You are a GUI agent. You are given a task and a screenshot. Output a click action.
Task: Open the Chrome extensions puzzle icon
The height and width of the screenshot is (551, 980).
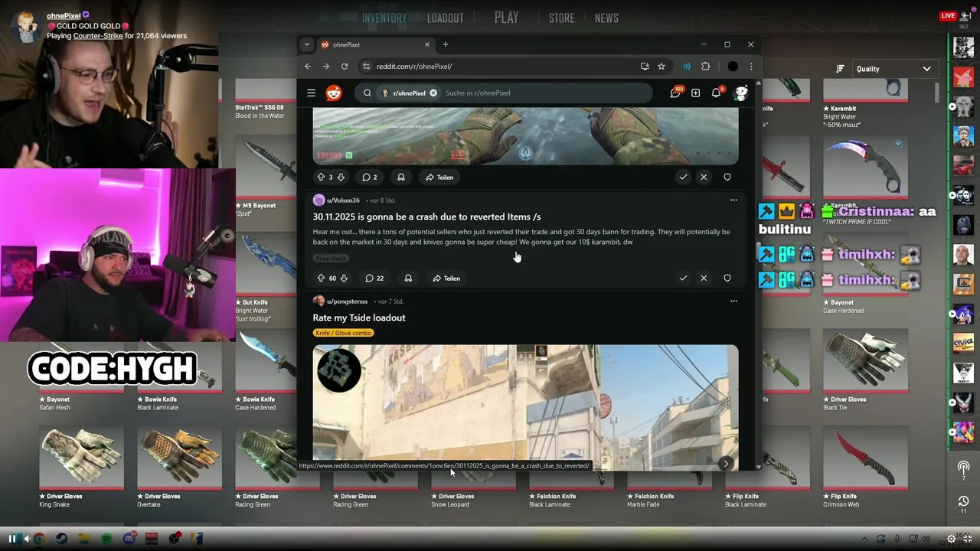[x=706, y=67]
